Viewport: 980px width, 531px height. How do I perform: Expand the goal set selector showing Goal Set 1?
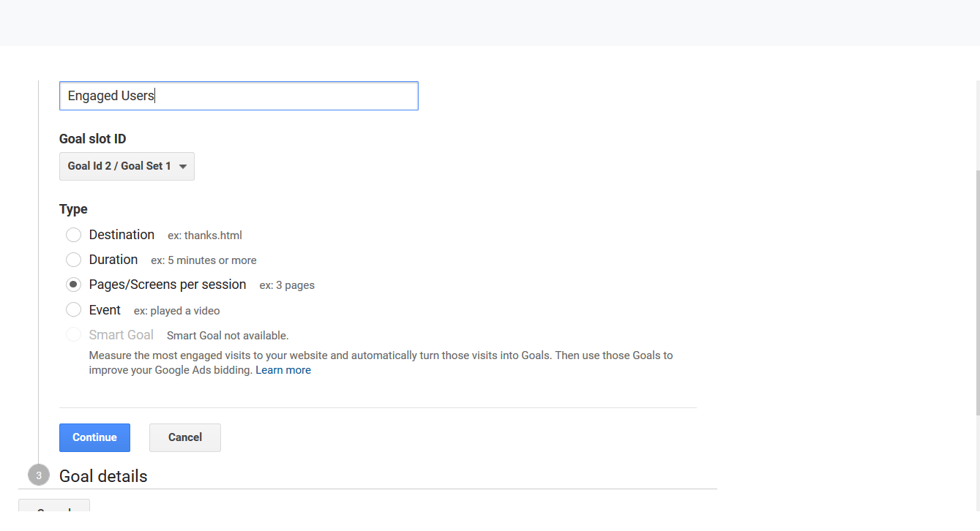click(126, 166)
